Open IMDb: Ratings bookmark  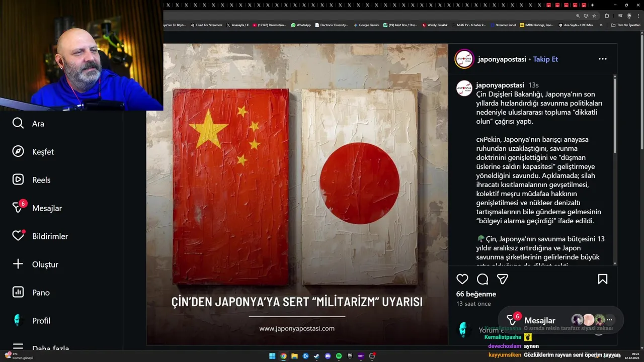tap(536, 25)
